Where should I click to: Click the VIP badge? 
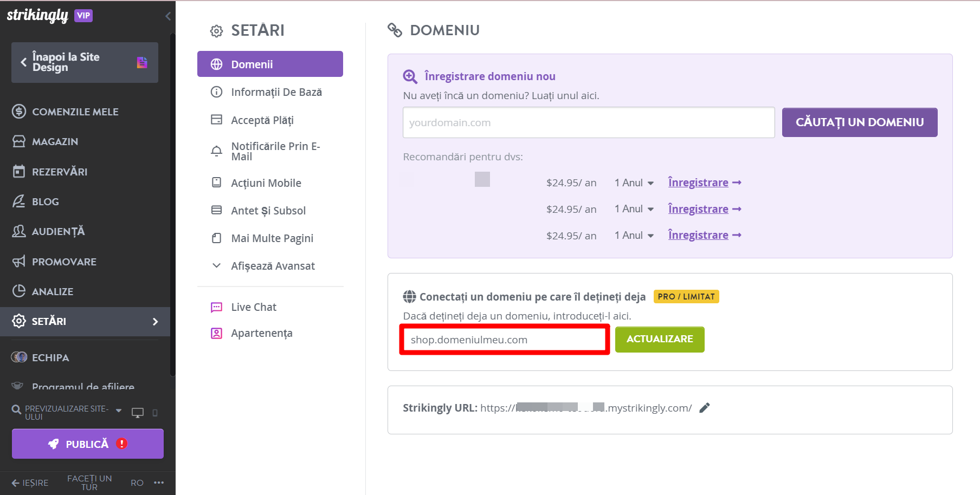click(83, 16)
